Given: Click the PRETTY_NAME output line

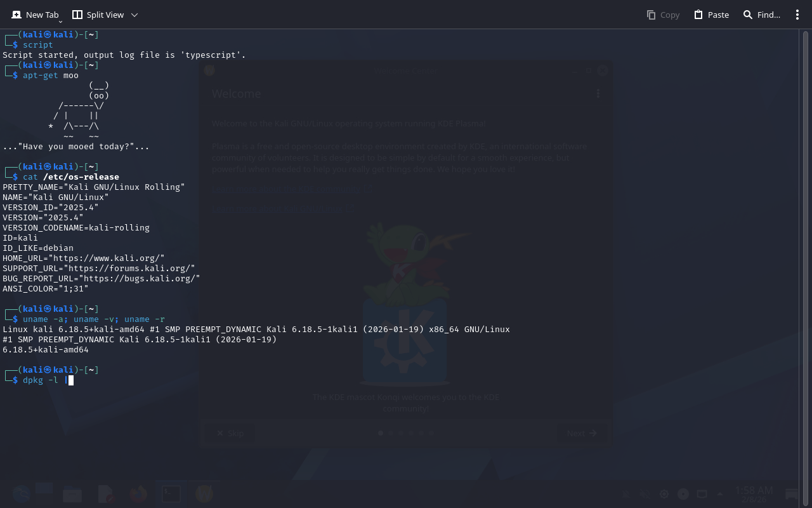Looking at the screenshot, I should click(x=94, y=187).
